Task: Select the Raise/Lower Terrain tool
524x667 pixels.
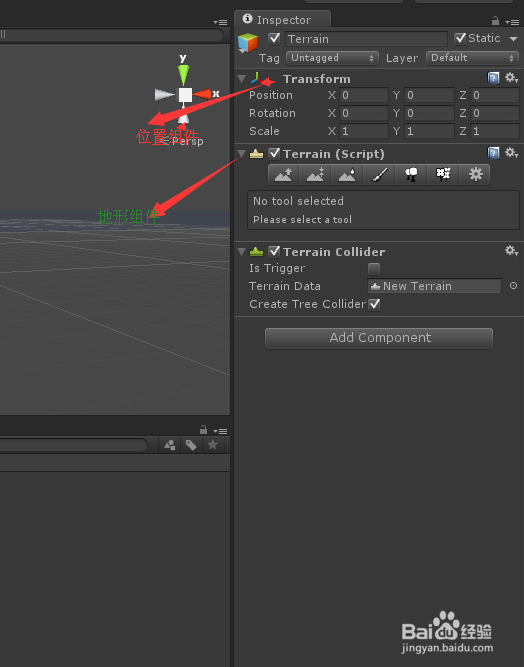Action: click(x=284, y=175)
